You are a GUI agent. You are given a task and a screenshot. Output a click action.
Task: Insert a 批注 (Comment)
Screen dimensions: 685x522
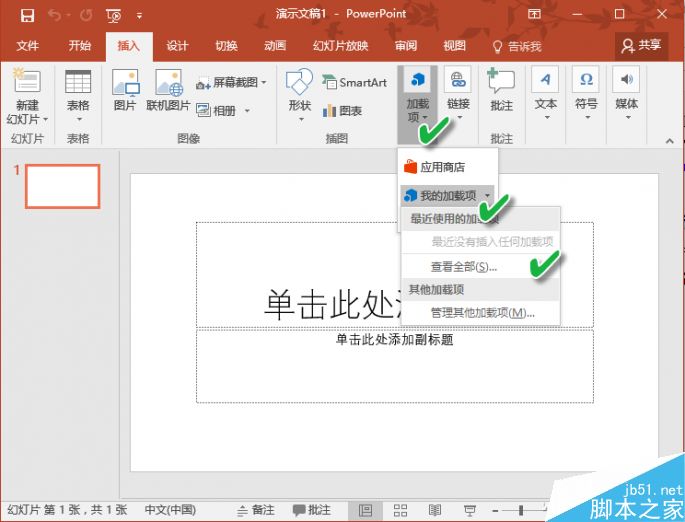point(501,90)
